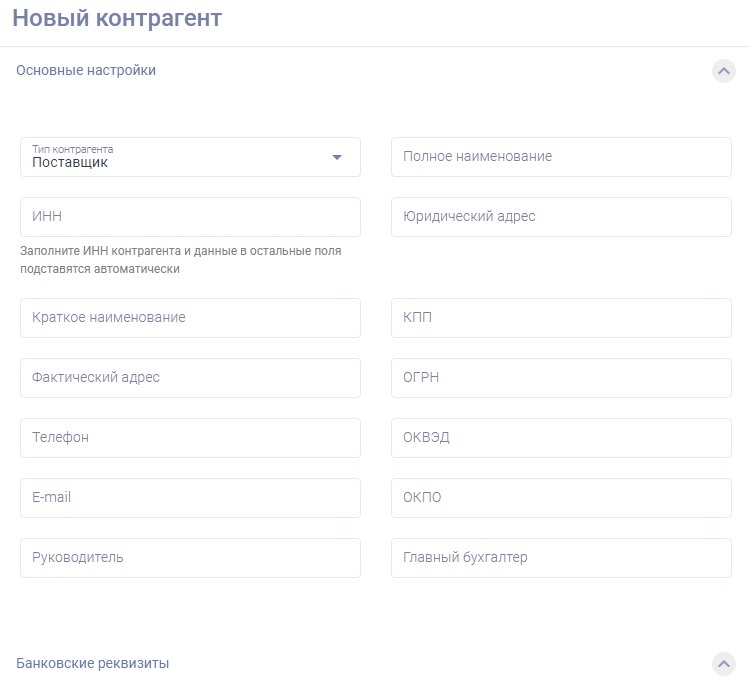
Task: Click the dropdown arrow next to Поставщик
Action: coord(337,157)
